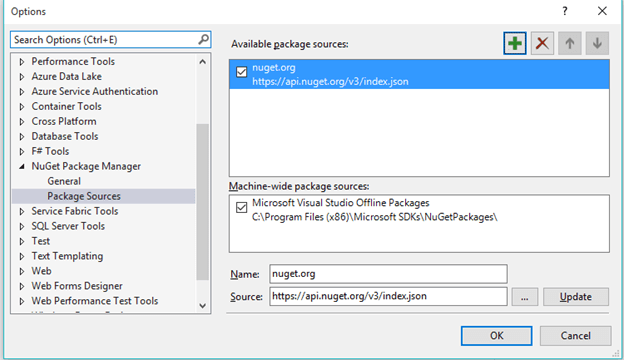This screenshot has width=624, height=360.
Task: Uncheck the nuget.org package source checkbox
Action: click(x=242, y=72)
